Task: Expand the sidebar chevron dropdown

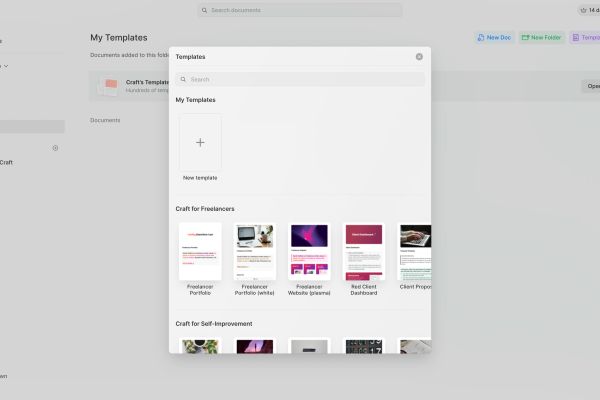Action: [6, 66]
